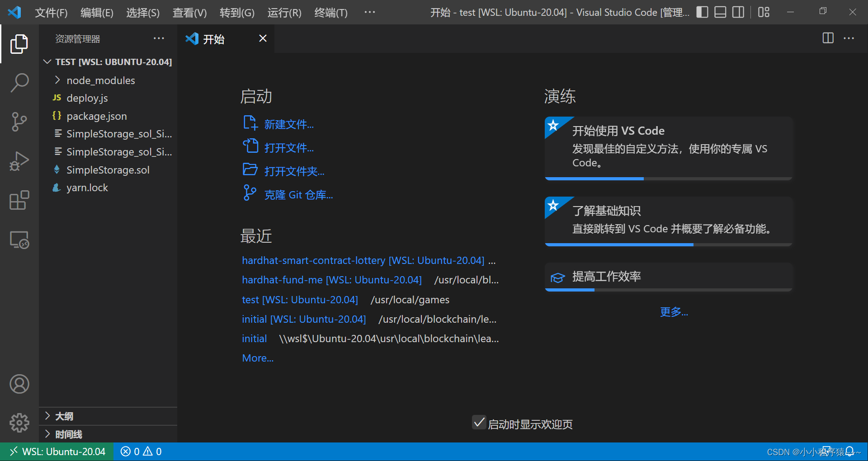Expand the 时间线 timeline section
Screen dimensions: 868x461
(108, 434)
